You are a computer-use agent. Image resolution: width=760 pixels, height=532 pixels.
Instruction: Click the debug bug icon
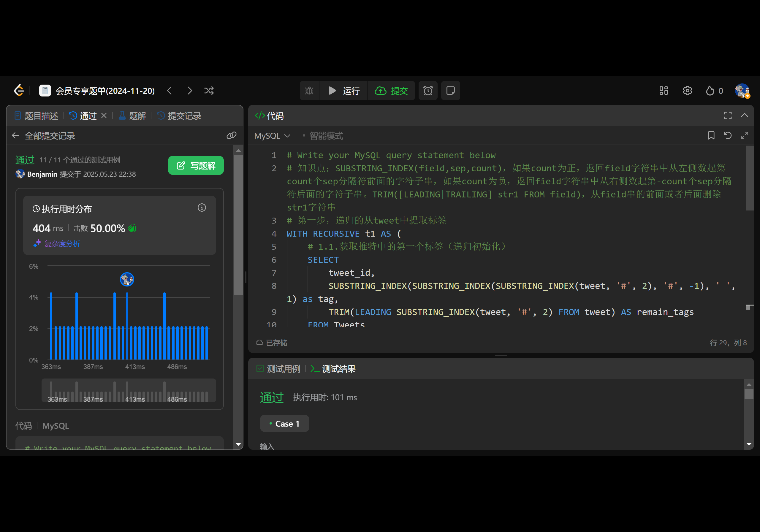(x=309, y=91)
